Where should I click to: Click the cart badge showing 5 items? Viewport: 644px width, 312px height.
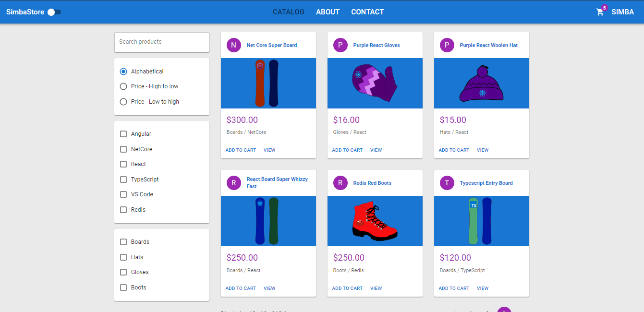click(x=604, y=8)
